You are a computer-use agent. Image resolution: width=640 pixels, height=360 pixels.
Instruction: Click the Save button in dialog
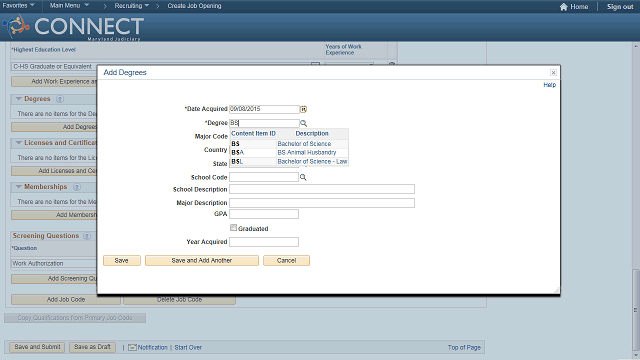(122, 260)
